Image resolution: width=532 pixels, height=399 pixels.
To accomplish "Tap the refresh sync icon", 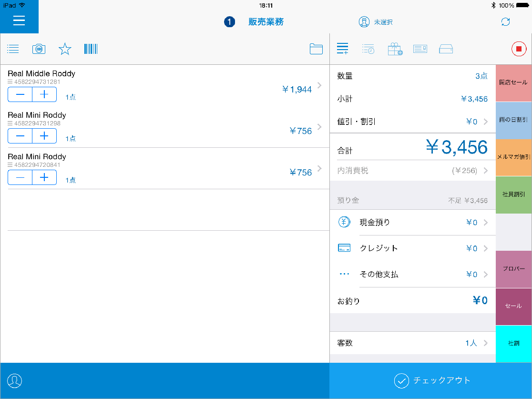I will 505,22.
